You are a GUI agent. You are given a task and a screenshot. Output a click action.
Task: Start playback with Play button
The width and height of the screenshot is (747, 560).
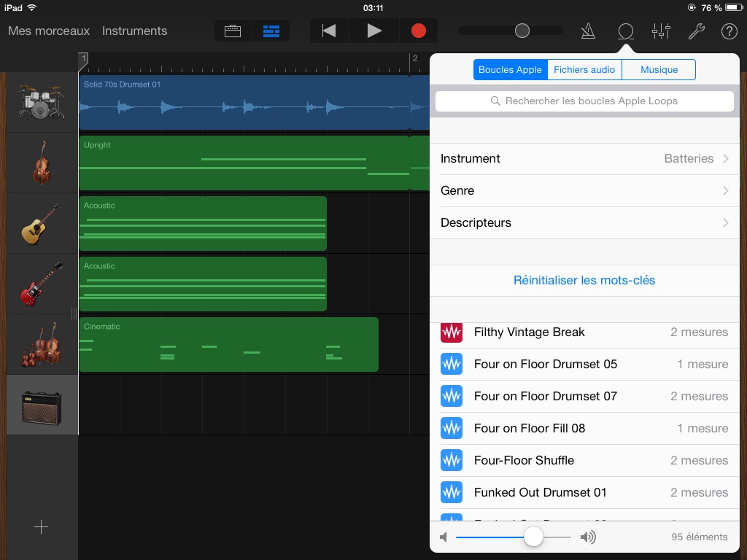click(x=374, y=31)
